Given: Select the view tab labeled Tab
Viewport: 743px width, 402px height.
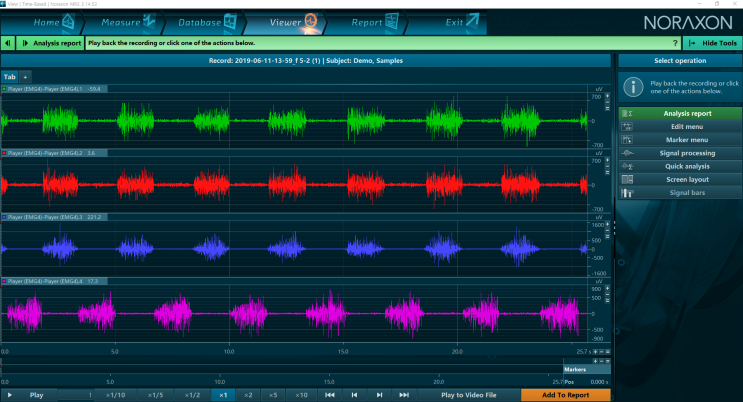Looking at the screenshot, I should (x=9, y=77).
